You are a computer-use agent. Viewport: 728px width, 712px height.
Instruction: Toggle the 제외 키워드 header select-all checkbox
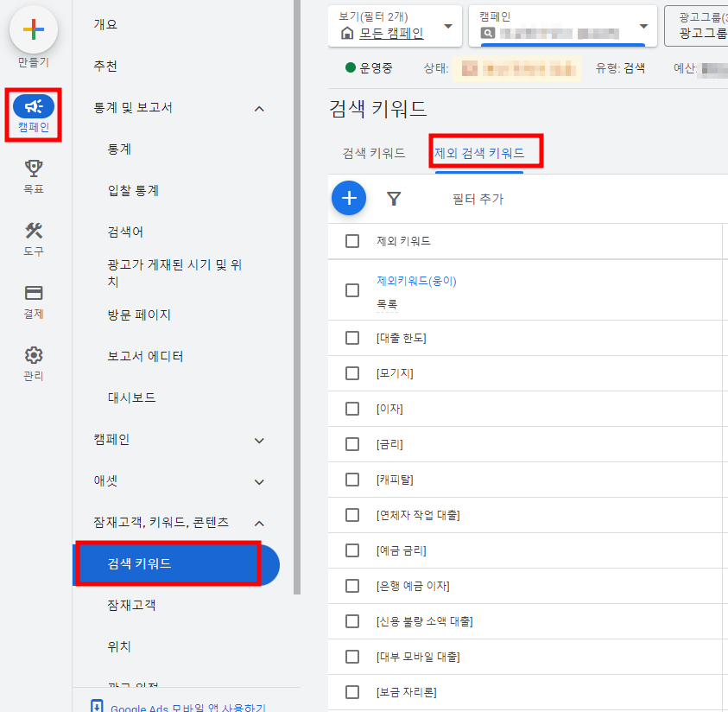[x=352, y=241]
